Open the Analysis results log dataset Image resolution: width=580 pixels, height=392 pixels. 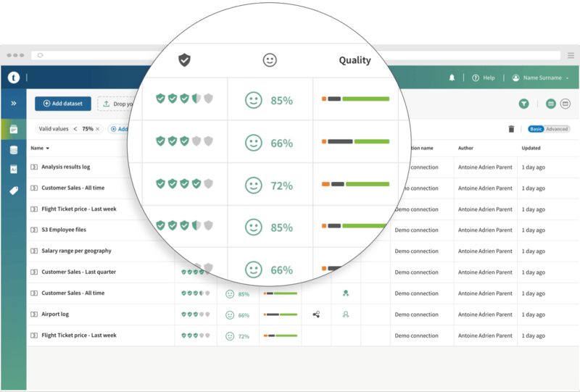pyautogui.click(x=65, y=167)
